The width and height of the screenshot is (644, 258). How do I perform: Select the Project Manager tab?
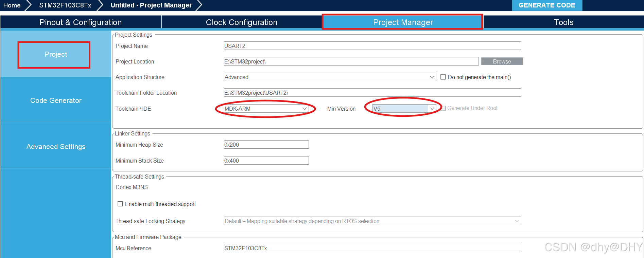(403, 22)
